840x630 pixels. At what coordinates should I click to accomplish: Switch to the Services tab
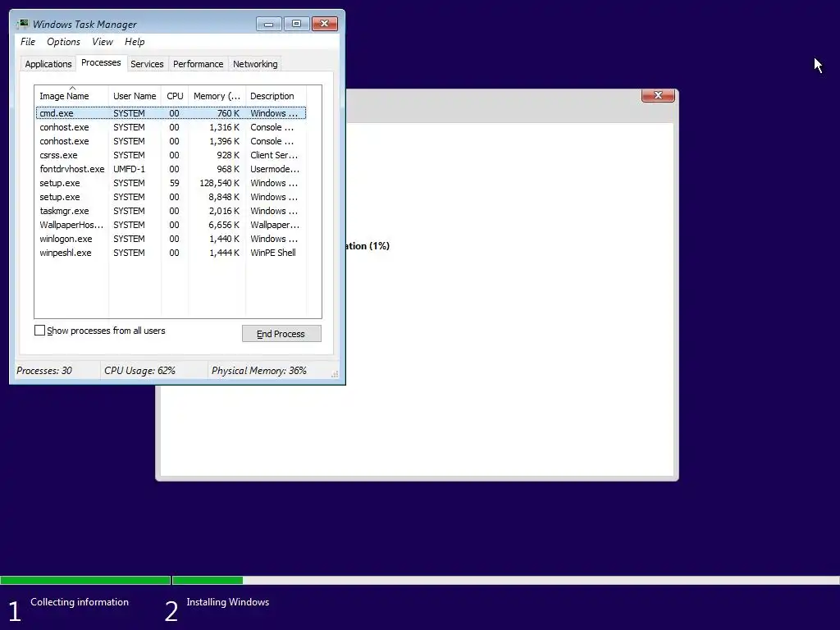click(147, 64)
